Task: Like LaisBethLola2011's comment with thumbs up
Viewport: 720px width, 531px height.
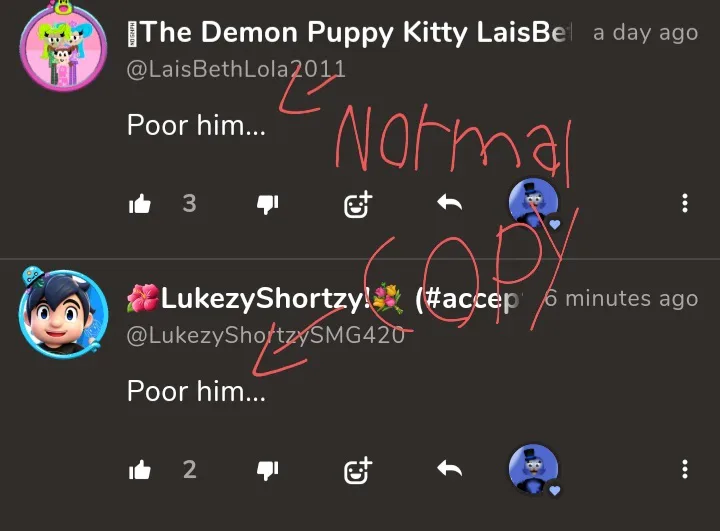Action: tap(140, 203)
